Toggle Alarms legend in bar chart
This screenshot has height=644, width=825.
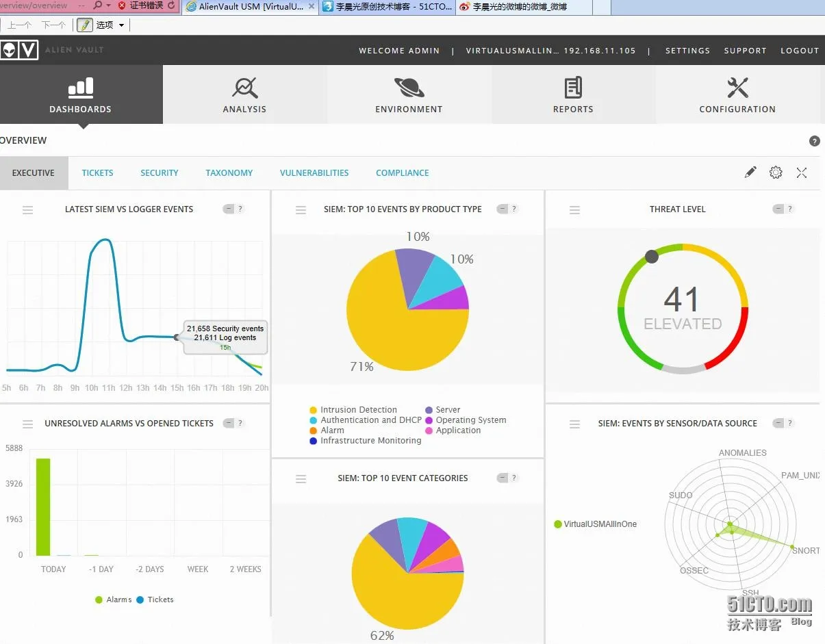coord(114,600)
